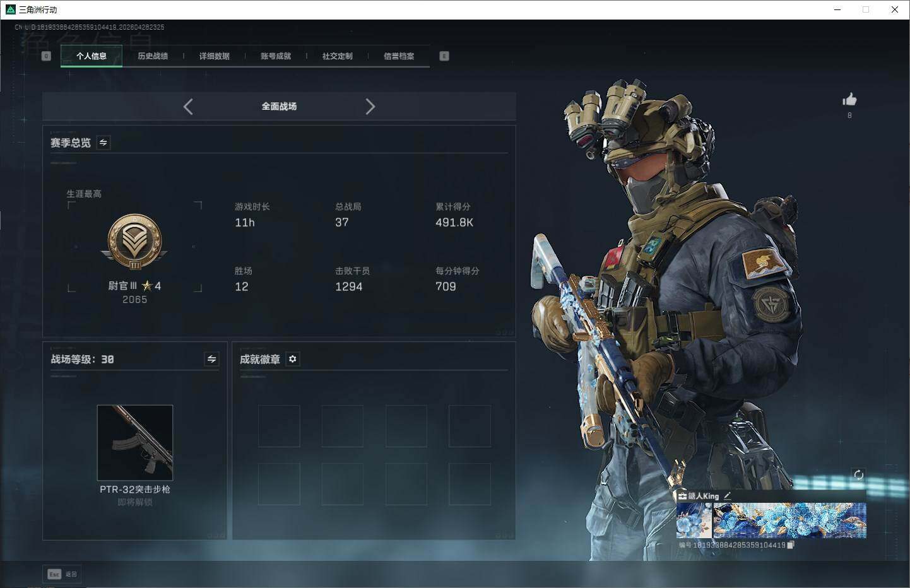
Task: Click the 战场等级: 30 heading
Action: click(83, 360)
